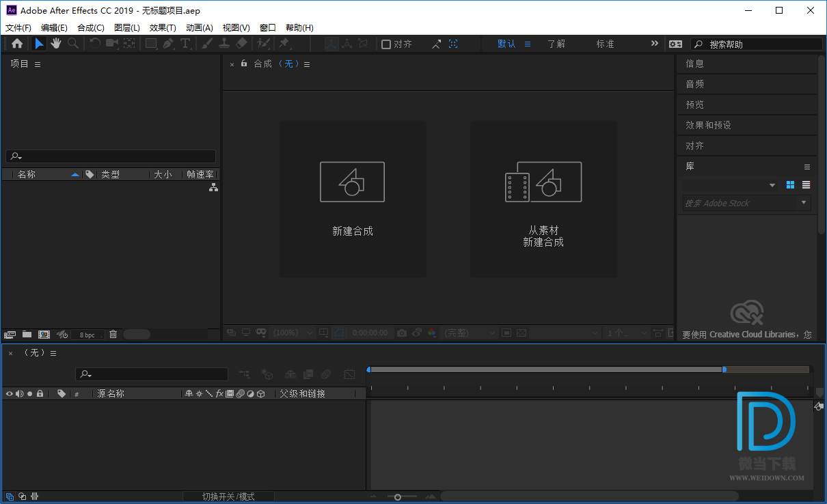
Task: Open the 默认 workspace menu
Action: tap(528, 44)
